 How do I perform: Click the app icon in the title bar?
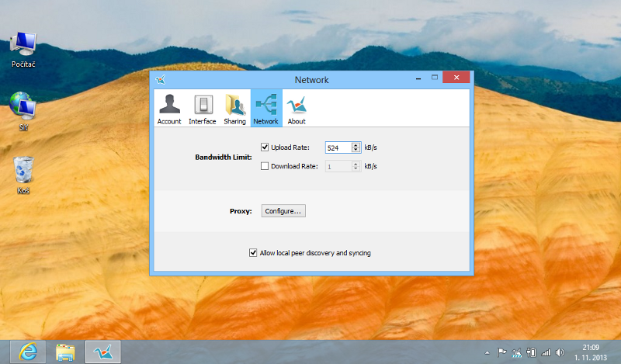pos(160,79)
